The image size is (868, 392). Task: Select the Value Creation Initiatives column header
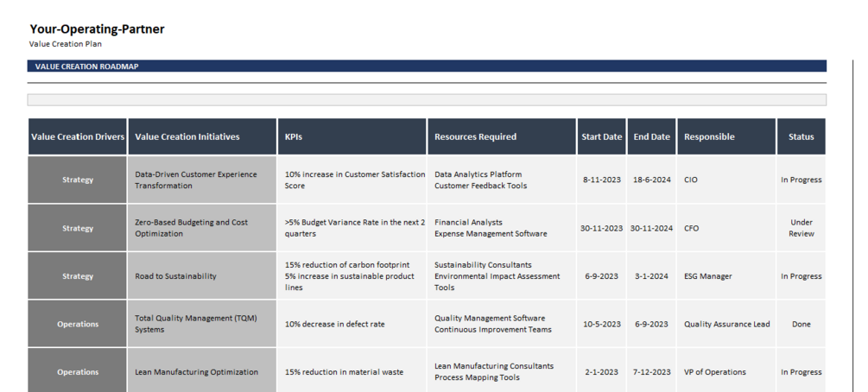(x=202, y=136)
